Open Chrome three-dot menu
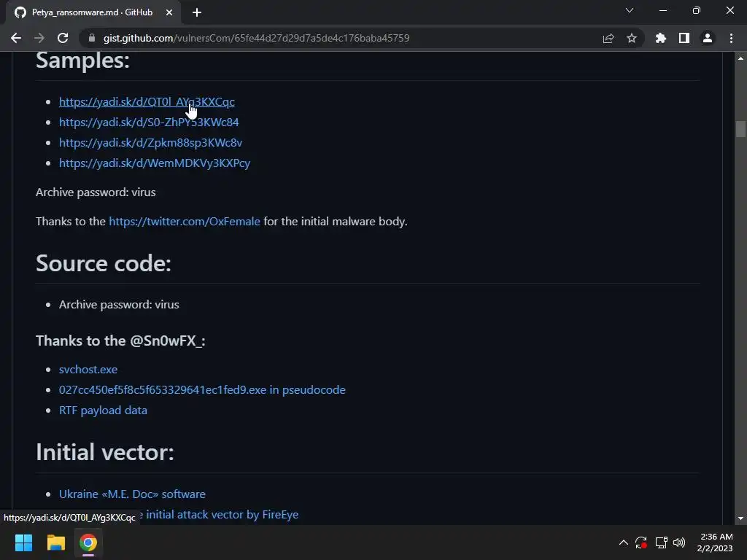This screenshot has height=560, width=747. point(731,38)
